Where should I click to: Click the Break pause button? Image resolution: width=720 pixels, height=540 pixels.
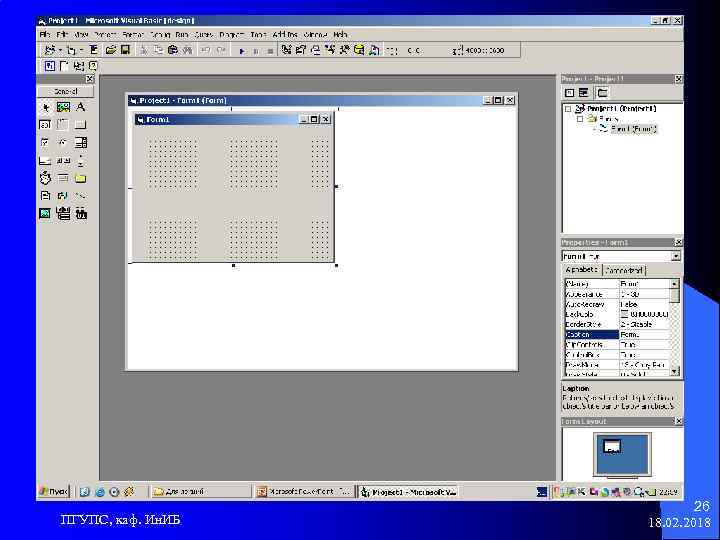pyautogui.click(x=256, y=51)
